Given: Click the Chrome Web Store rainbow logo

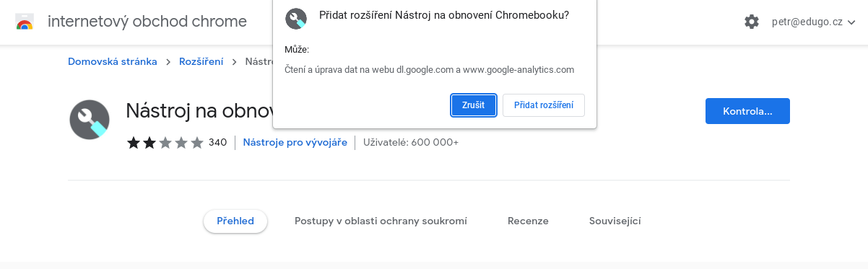Looking at the screenshot, I should (x=24, y=22).
